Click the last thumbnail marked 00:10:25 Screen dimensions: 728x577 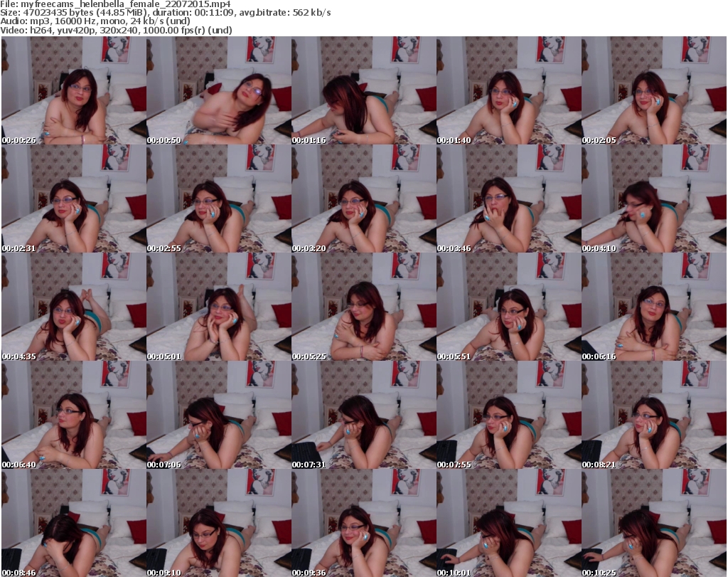point(654,523)
